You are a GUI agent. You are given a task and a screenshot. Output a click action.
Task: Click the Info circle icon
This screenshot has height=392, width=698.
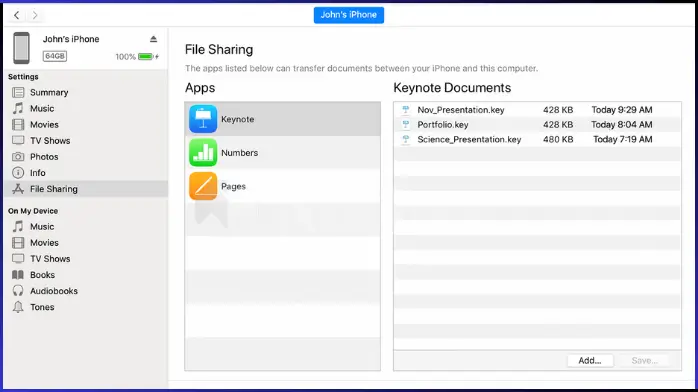pos(18,173)
